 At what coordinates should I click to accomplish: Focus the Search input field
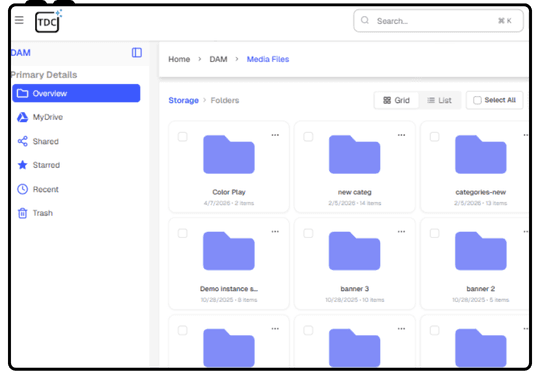438,21
